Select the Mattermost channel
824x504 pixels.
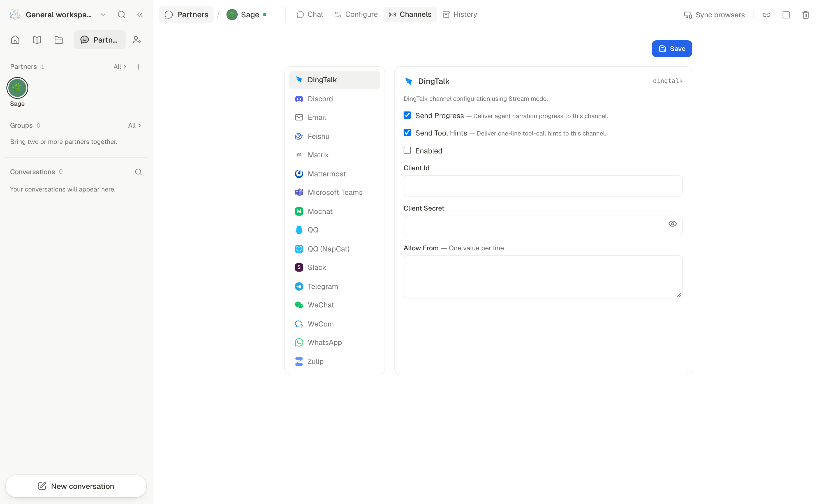click(334, 174)
